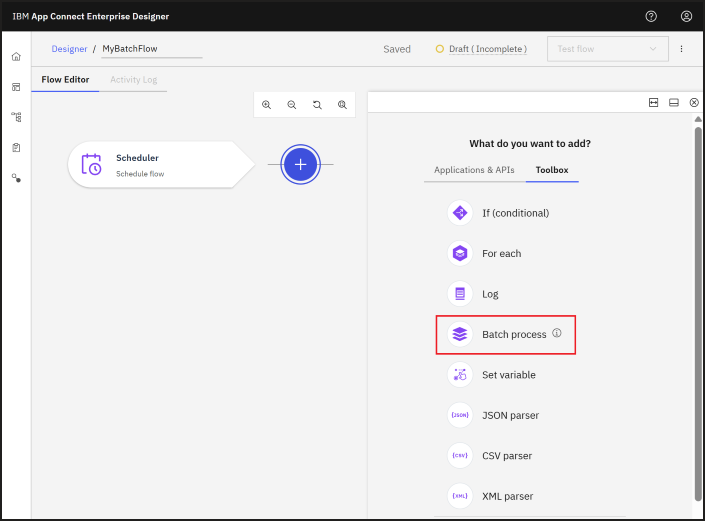Click the zoom-to-fit canvas icon
Image resolution: width=705 pixels, height=521 pixels.
[x=342, y=105]
